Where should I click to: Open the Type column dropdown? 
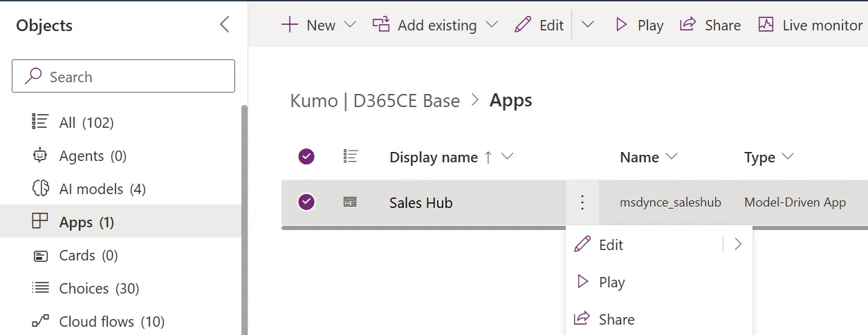coord(787,157)
